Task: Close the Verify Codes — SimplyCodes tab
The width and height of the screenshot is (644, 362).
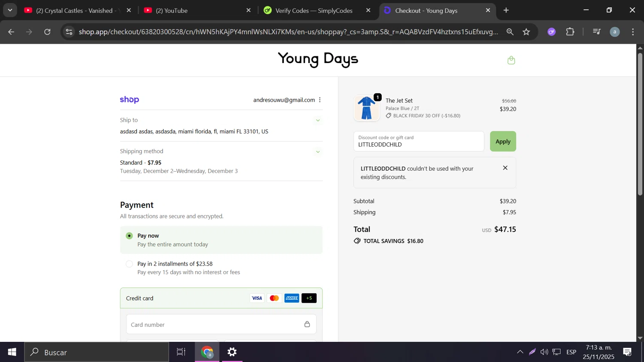Action: click(368, 10)
